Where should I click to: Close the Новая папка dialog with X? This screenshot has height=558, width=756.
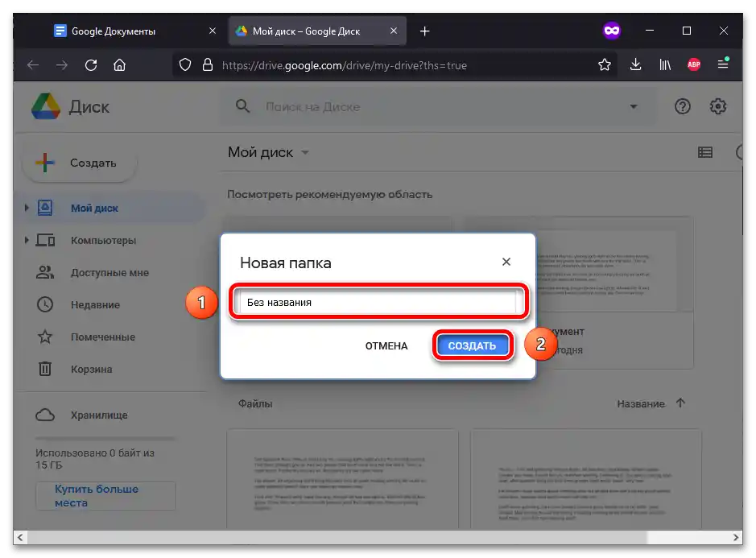506,262
